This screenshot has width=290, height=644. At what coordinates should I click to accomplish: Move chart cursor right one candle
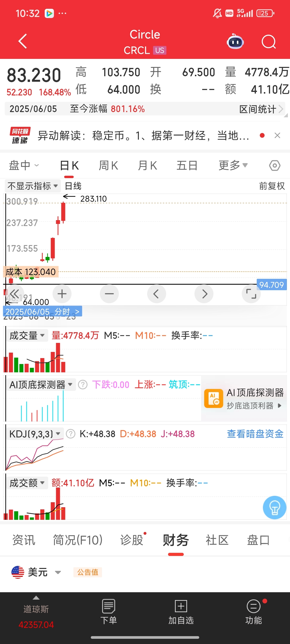204,294
